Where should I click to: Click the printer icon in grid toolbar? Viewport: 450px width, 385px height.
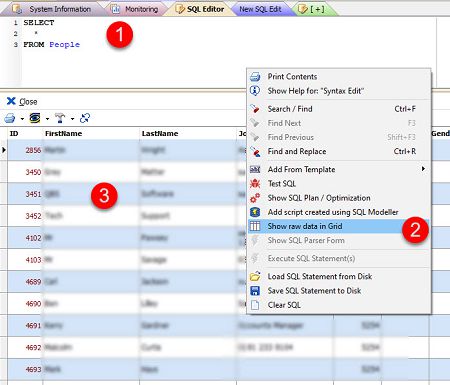point(10,118)
